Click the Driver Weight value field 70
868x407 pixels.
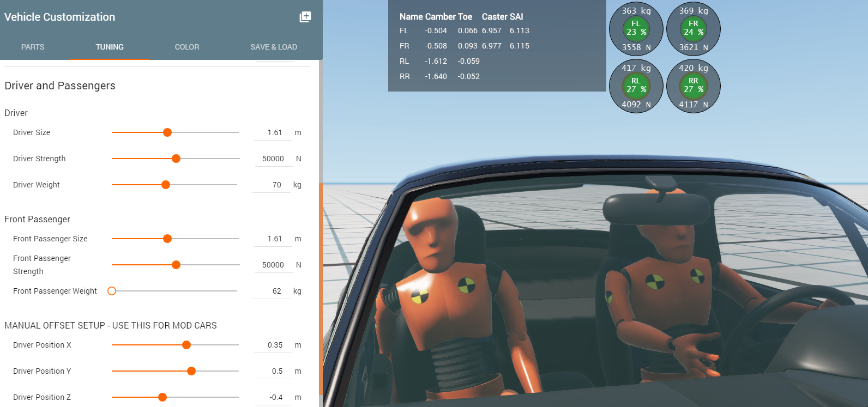[x=272, y=185]
